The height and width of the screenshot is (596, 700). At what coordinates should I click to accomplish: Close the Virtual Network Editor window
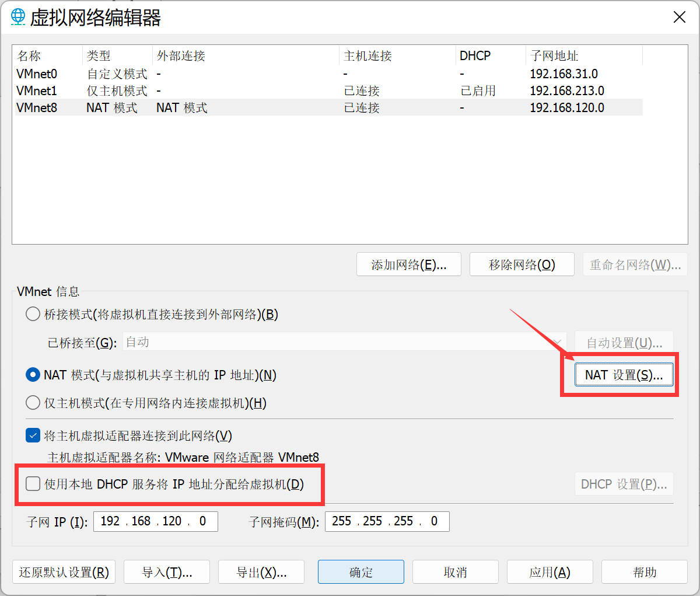point(680,17)
